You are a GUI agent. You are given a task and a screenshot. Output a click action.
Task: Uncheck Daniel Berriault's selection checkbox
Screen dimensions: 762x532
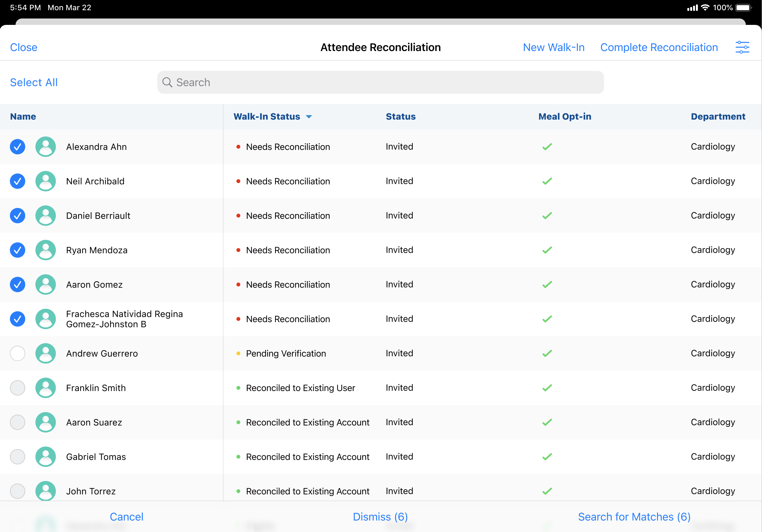click(x=18, y=216)
